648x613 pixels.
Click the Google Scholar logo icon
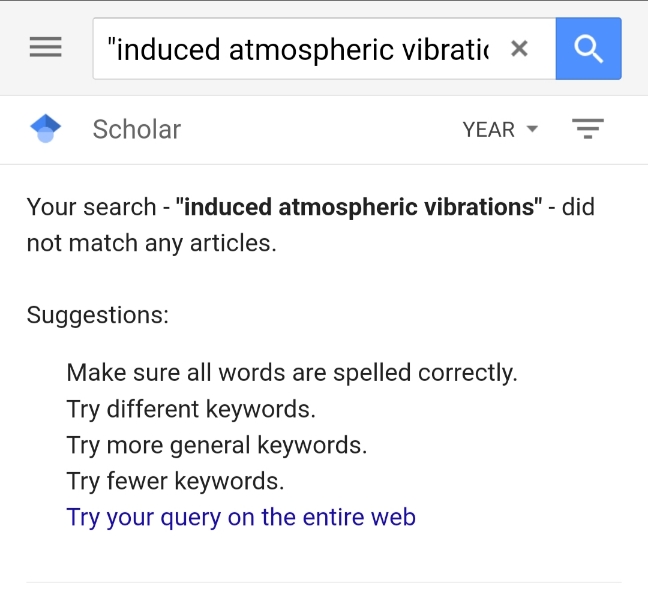point(46,129)
